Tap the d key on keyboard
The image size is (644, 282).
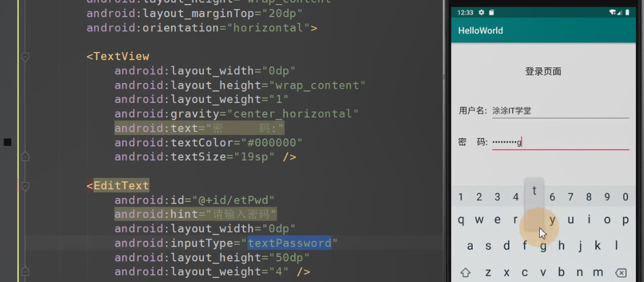coord(506,246)
